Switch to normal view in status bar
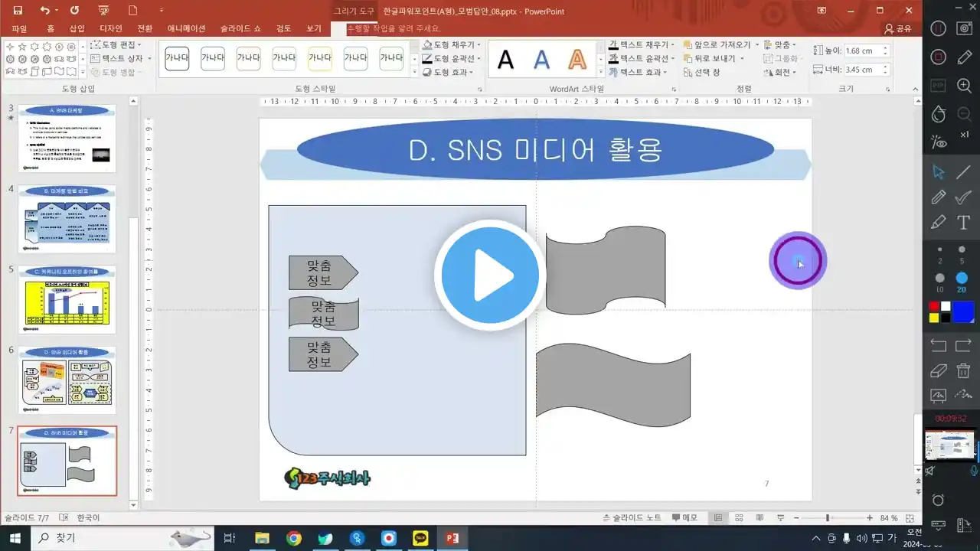Viewport: 980px width, 551px height. pyautogui.click(x=717, y=518)
